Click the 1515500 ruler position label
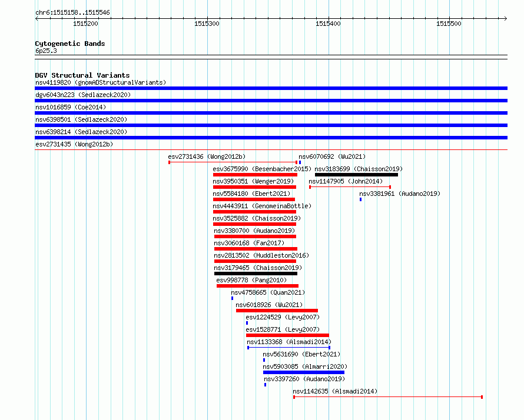Image resolution: width=524 pixels, height=420 pixels. click(449, 24)
